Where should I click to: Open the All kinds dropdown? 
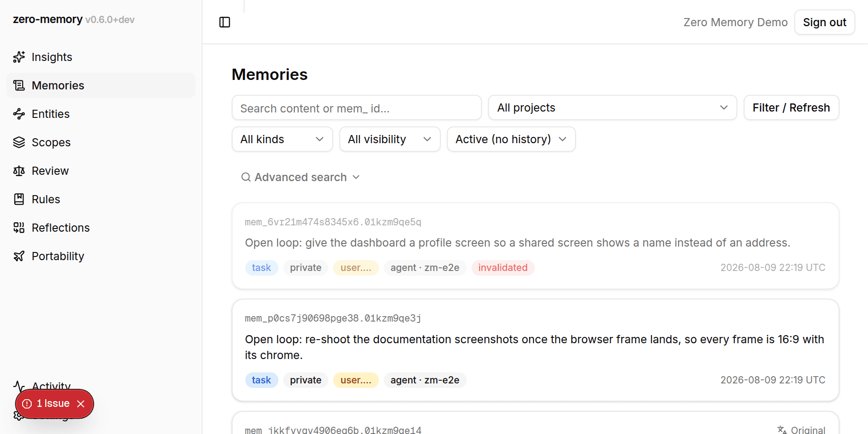282,139
